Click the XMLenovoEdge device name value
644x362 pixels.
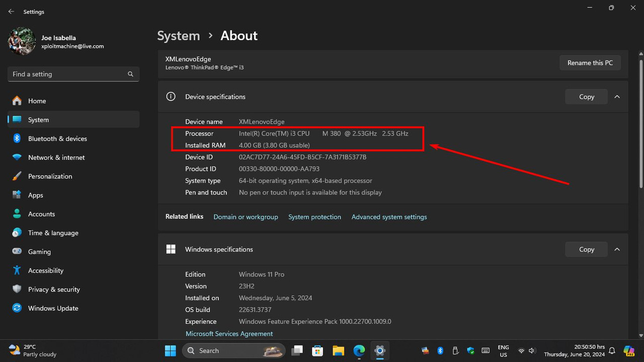tap(262, 122)
